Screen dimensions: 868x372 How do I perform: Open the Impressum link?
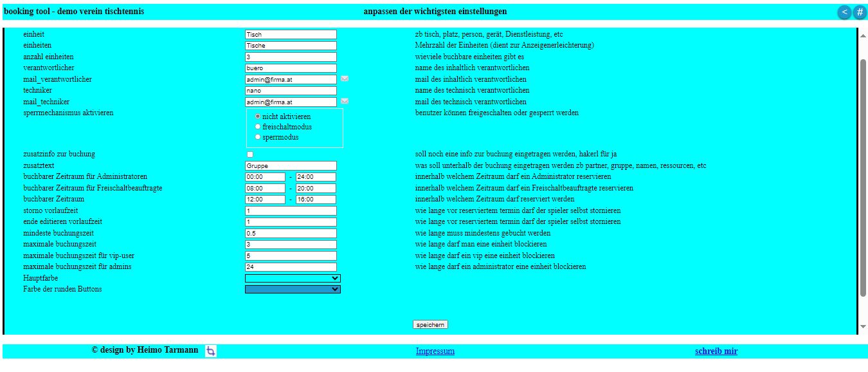point(435,351)
